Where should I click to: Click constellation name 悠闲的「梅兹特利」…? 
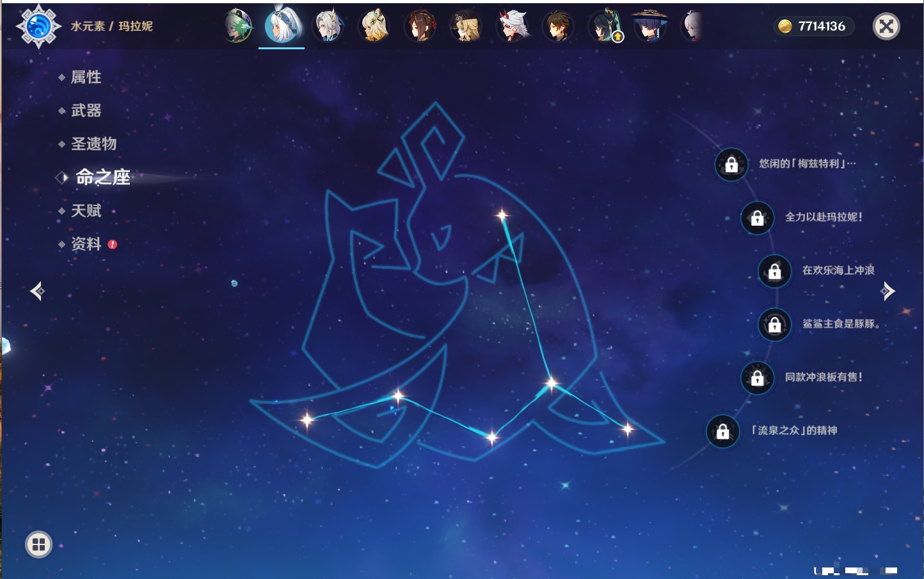tap(807, 164)
